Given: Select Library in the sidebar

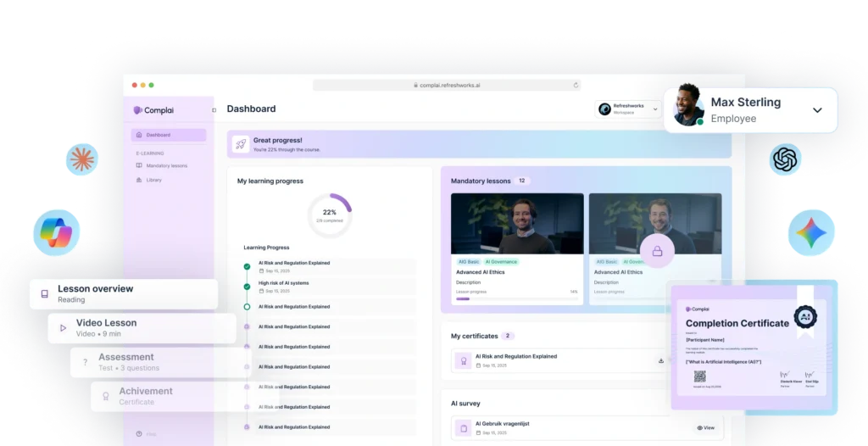Looking at the screenshot, I should 153,180.
